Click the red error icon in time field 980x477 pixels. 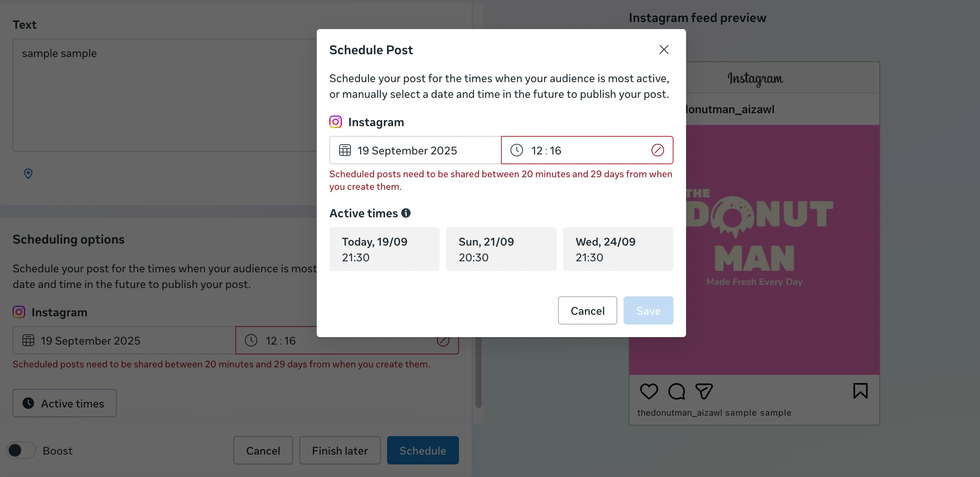click(657, 150)
